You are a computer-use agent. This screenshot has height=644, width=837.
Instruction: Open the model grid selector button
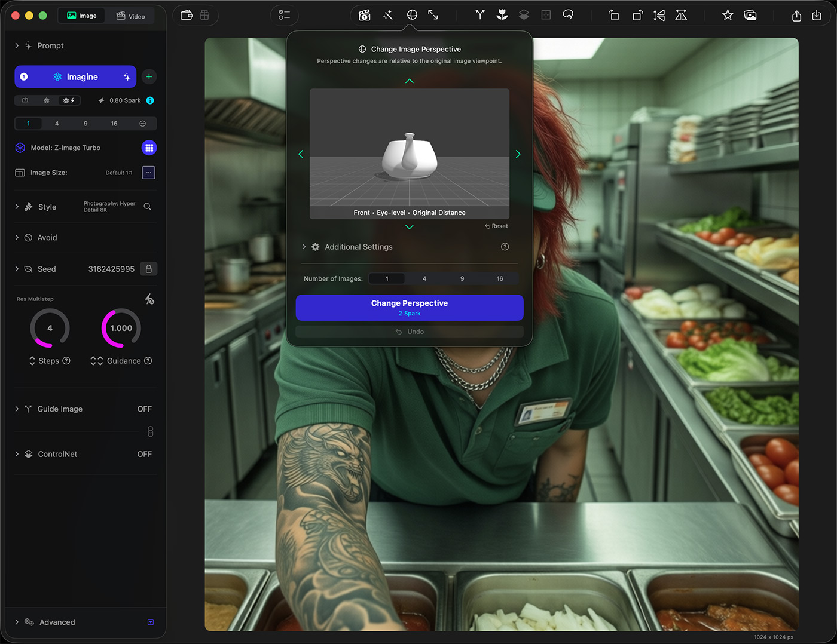pyautogui.click(x=149, y=148)
